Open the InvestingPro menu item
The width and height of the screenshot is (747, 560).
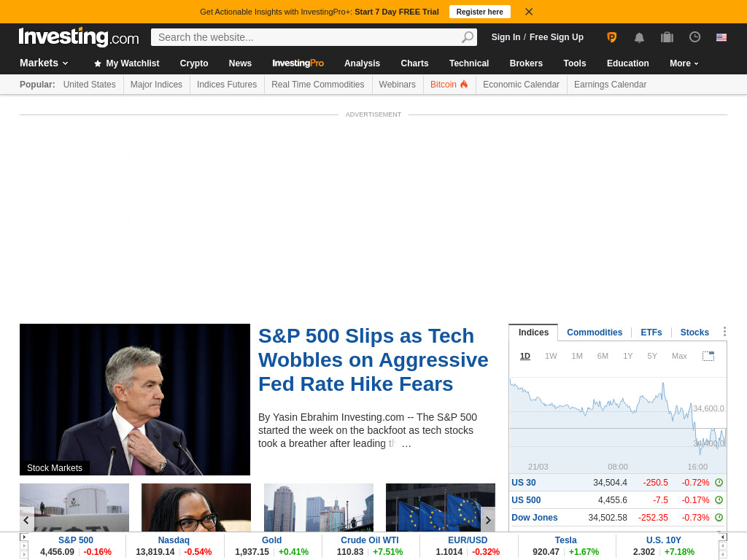pyautogui.click(x=298, y=63)
